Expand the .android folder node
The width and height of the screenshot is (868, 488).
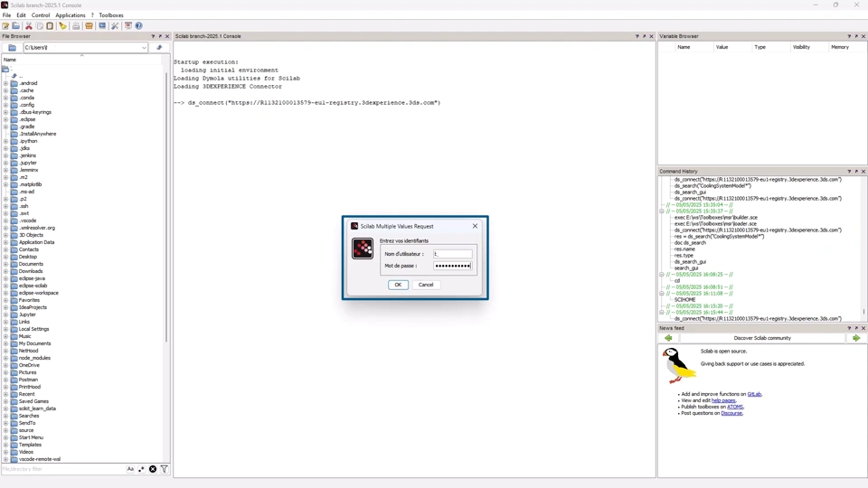(6, 83)
